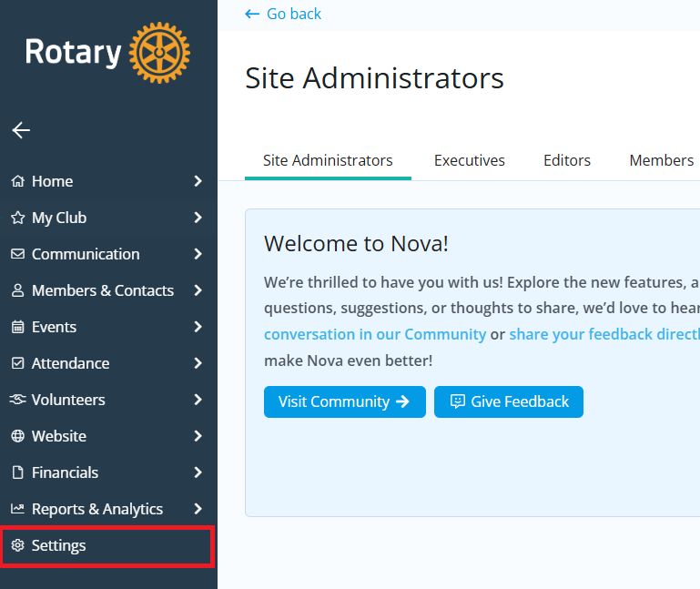Expand the My Club chevron
The height and width of the screenshot is (589, 700).
pyautogui.click(x=198, y=218)
